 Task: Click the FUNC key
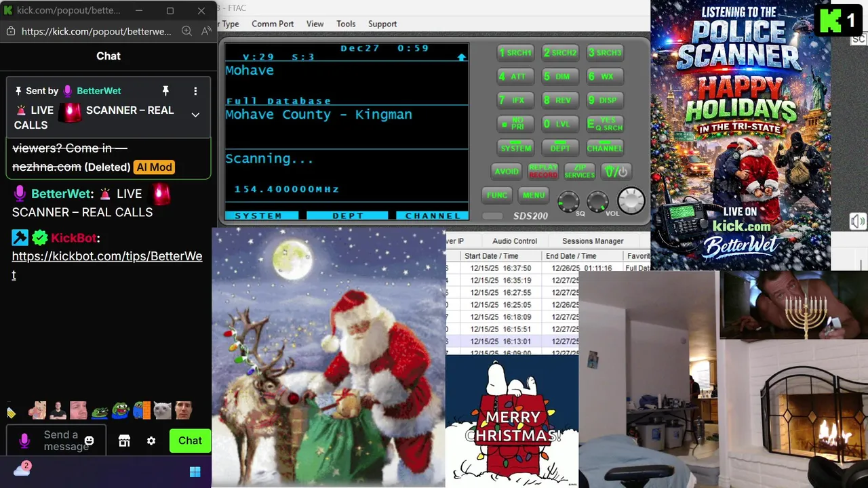coord(496,195)
